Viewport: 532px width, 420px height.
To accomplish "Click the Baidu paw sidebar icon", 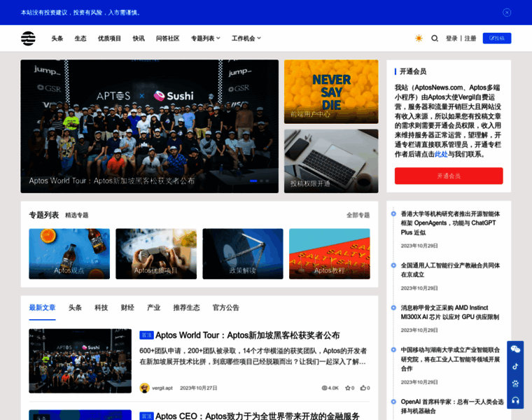I will [515, 383].
